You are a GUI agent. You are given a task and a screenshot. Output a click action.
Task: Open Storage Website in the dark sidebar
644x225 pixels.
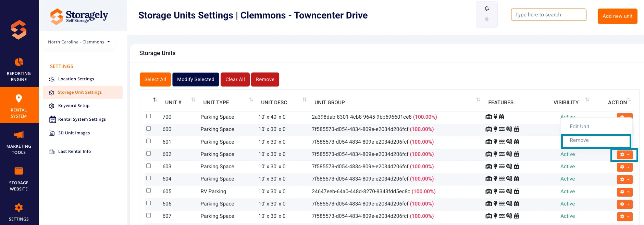coord(19,179)
